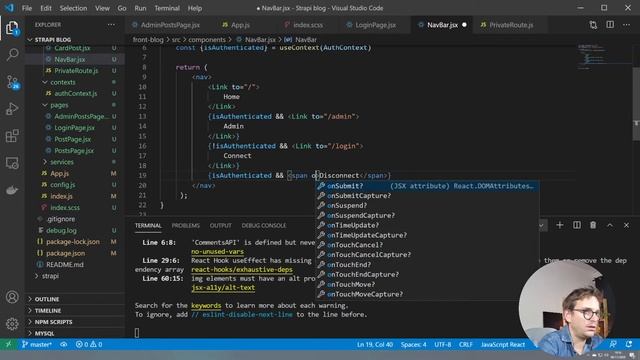The image size is (640, 360).
Task: Click the jsx-a11y/alt-text link
Action: point(223,288)
